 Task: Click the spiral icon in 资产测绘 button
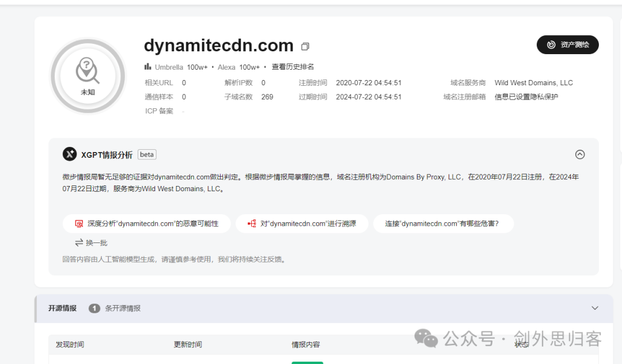(x=551, y=45)
